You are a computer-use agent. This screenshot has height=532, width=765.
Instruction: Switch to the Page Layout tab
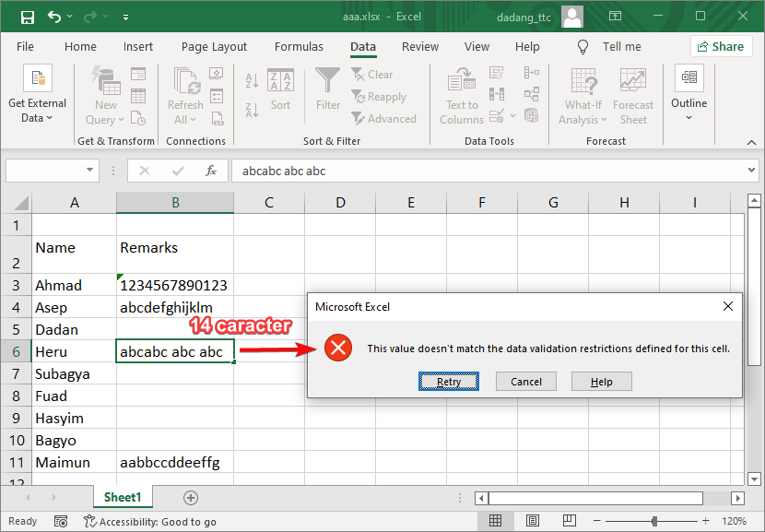[214, 47]
